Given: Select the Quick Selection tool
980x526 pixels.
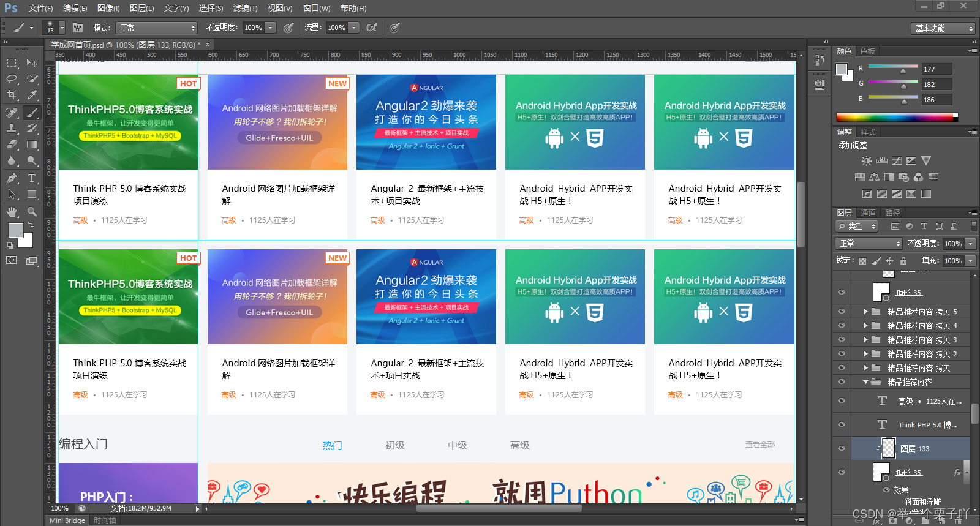Looking at the screenshot, I should pos(32,79).
